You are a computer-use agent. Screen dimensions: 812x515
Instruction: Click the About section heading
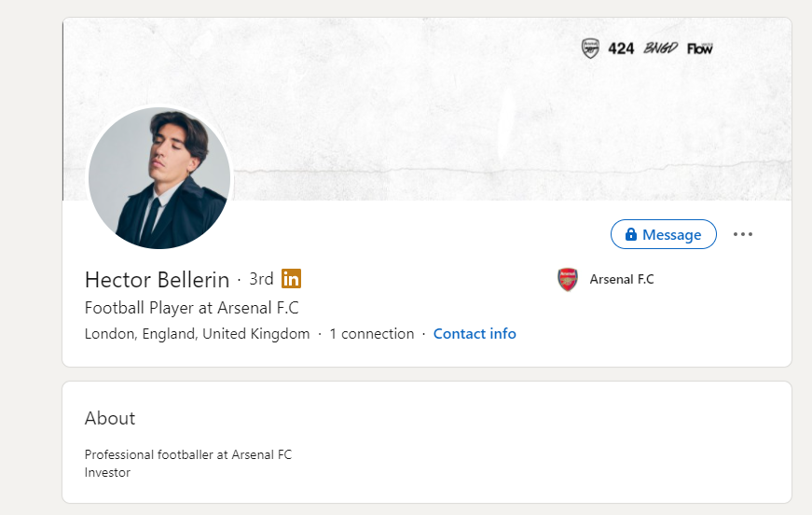click(110, 418)
